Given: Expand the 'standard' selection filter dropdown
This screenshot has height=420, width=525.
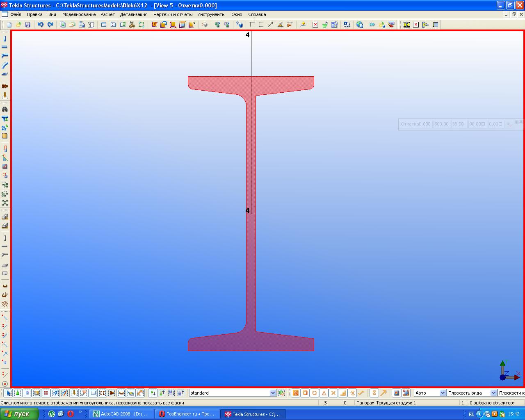Looking at the screenshot, I should click(x=273, y=393).
